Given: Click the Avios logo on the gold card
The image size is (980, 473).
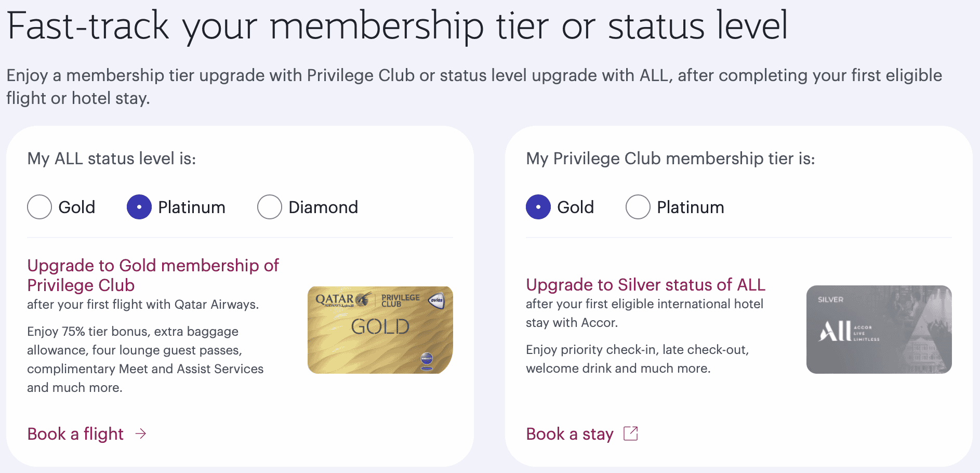Looking at the screenshot, I should click(x=436, y=300).
